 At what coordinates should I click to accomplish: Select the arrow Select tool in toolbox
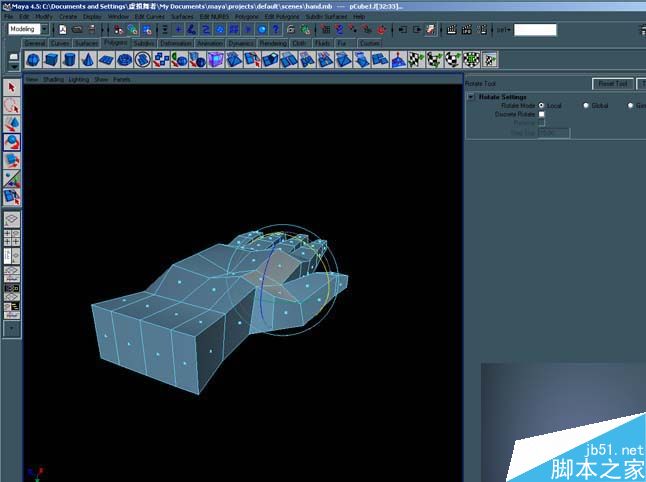[12, 87]
